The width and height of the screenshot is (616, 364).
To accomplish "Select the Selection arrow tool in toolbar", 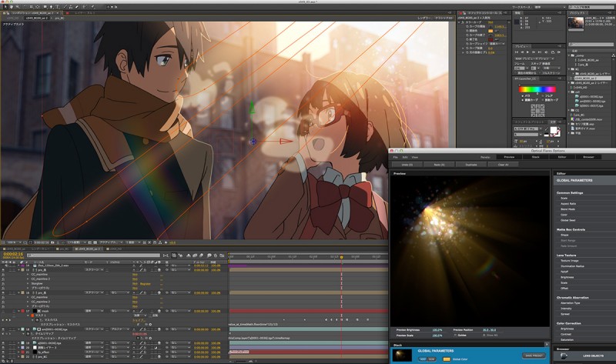I will tap(5, 7).
